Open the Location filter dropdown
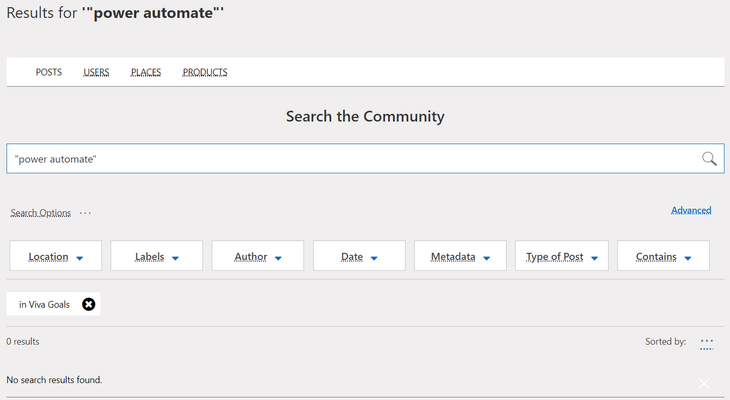 click(x=55, y=256)
